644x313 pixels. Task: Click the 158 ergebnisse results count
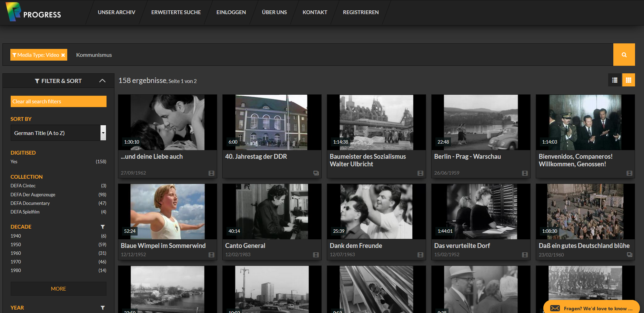pos(143,80)
